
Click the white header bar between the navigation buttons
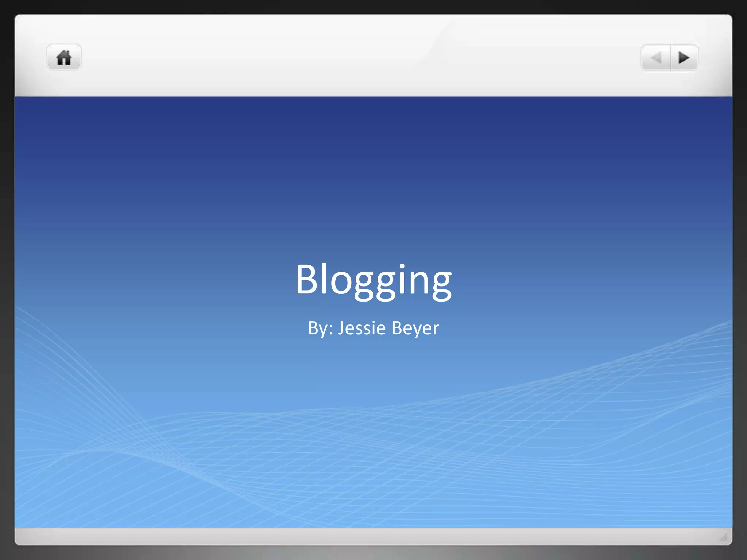tap(365, 58)
